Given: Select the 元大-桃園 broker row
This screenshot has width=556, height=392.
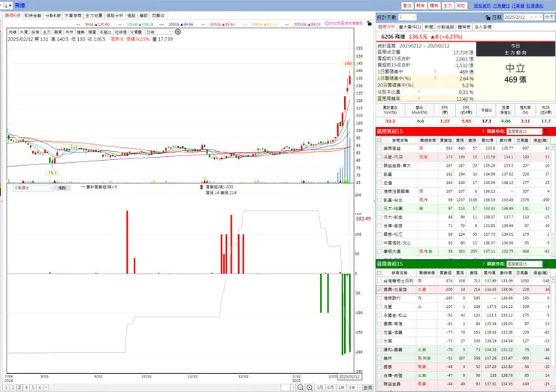Looking at the screenshot, I should tap(463, 209).
